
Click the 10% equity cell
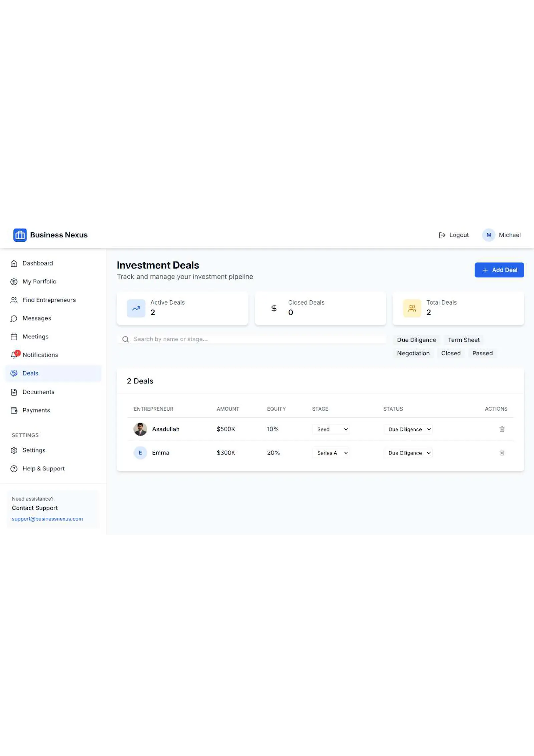point(273,429)
